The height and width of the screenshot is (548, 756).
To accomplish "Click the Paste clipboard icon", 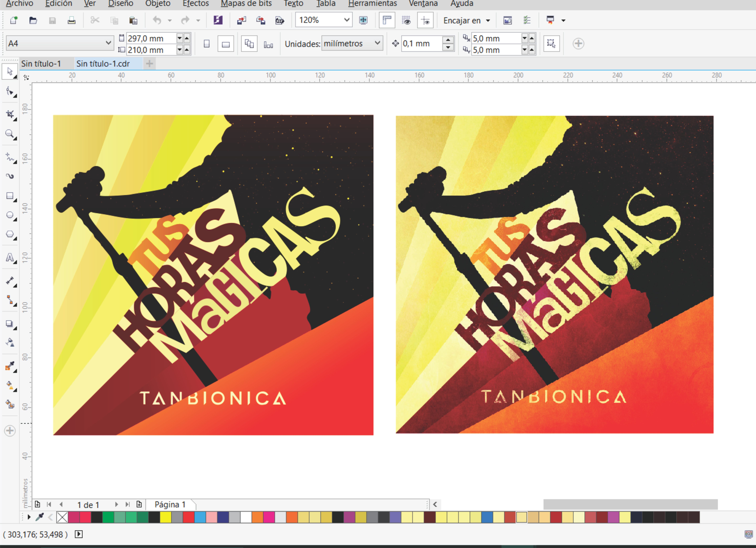I will click(133, 20).
